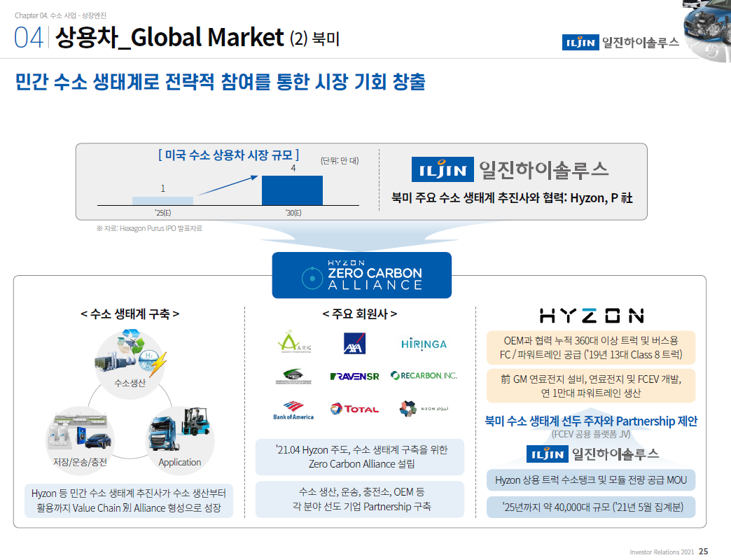This screenshot has width=731, height=560.
Task: Click the logo left of RAVEN SR
Action: [293, 376]
